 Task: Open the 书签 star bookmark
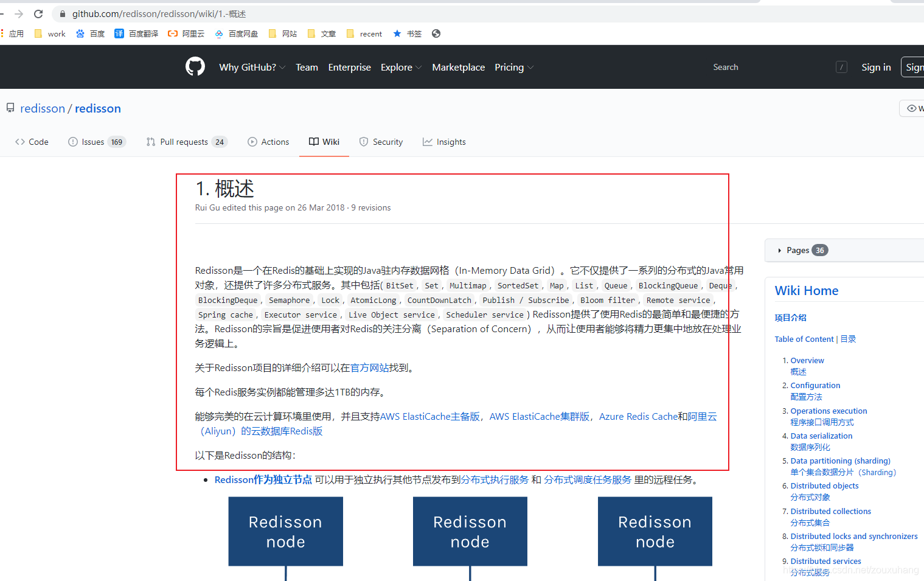407,33
